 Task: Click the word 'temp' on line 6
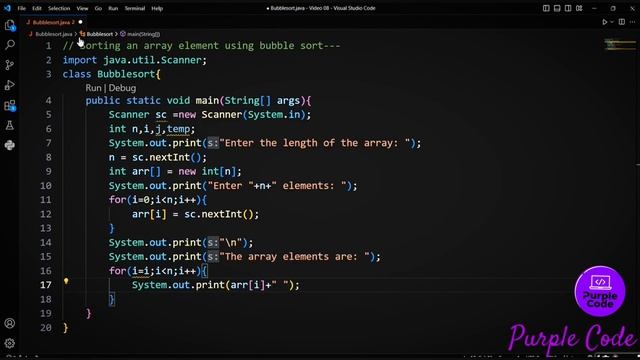point(178,129)
